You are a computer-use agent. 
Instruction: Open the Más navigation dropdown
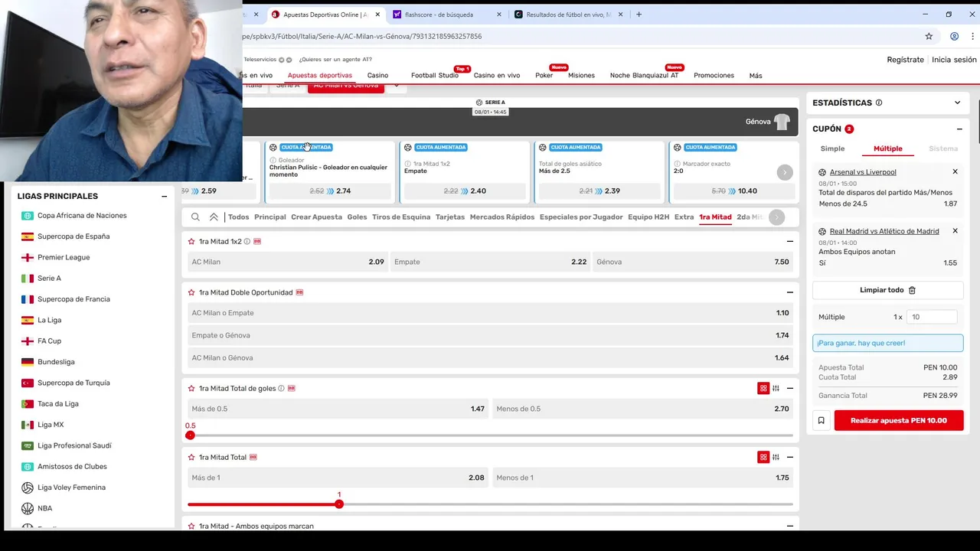click(756, 76)
